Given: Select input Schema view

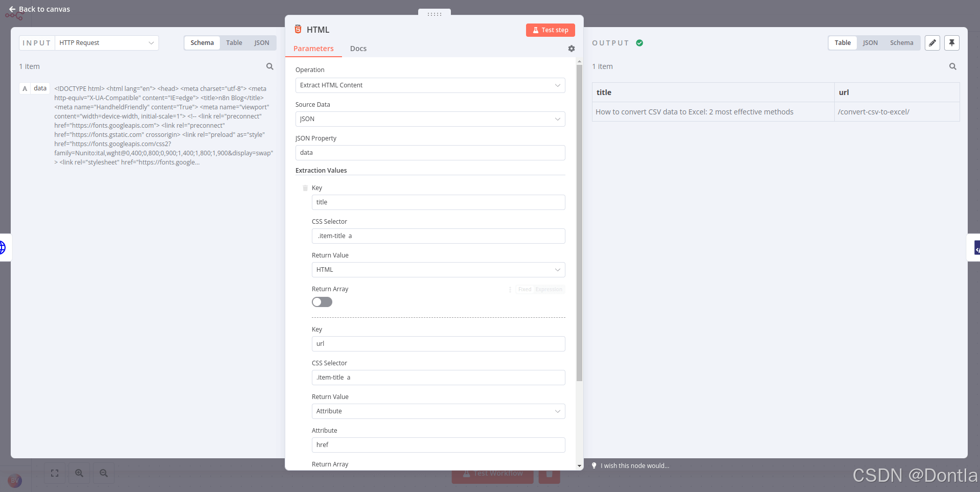Looking at the screenshot, I should tap(202, 43).
